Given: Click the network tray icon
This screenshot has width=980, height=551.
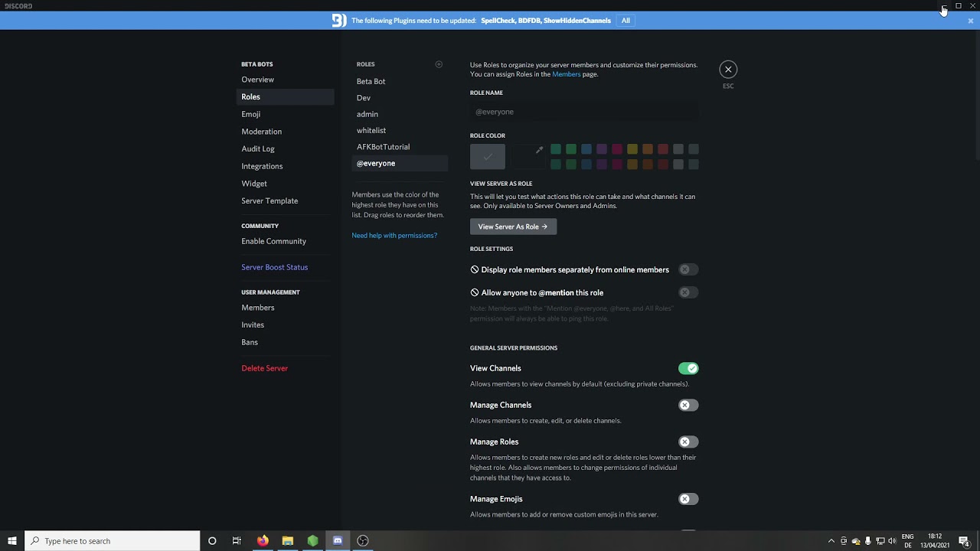Looking at the screenshot, I should (880, 541).
